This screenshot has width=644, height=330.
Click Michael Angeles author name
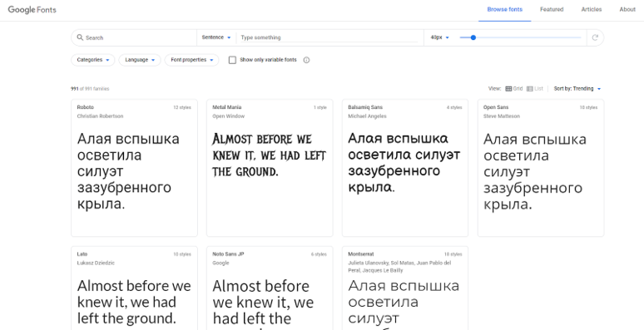point(367,116)
